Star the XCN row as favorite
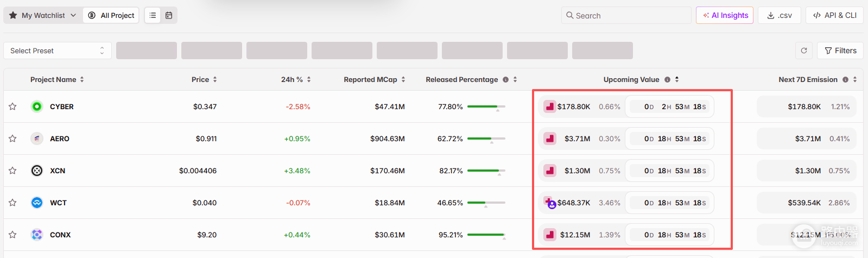The image size is (868, 258). [x=12, y=171]
